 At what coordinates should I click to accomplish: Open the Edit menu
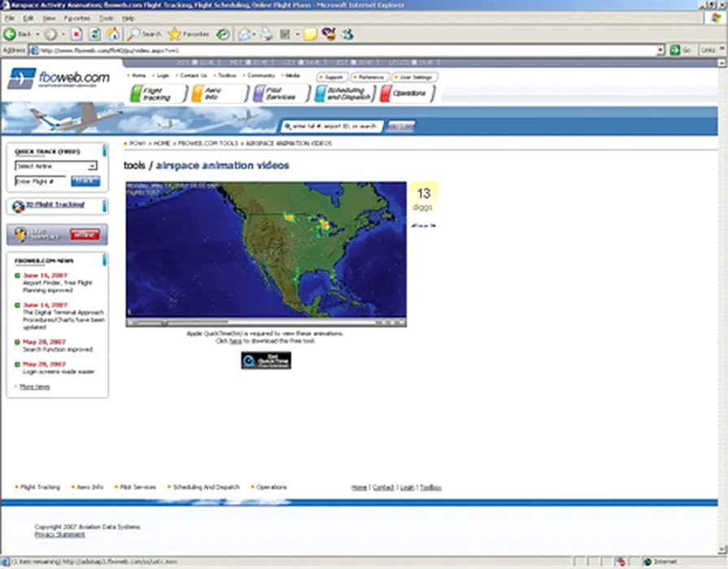tap(28, 18)
